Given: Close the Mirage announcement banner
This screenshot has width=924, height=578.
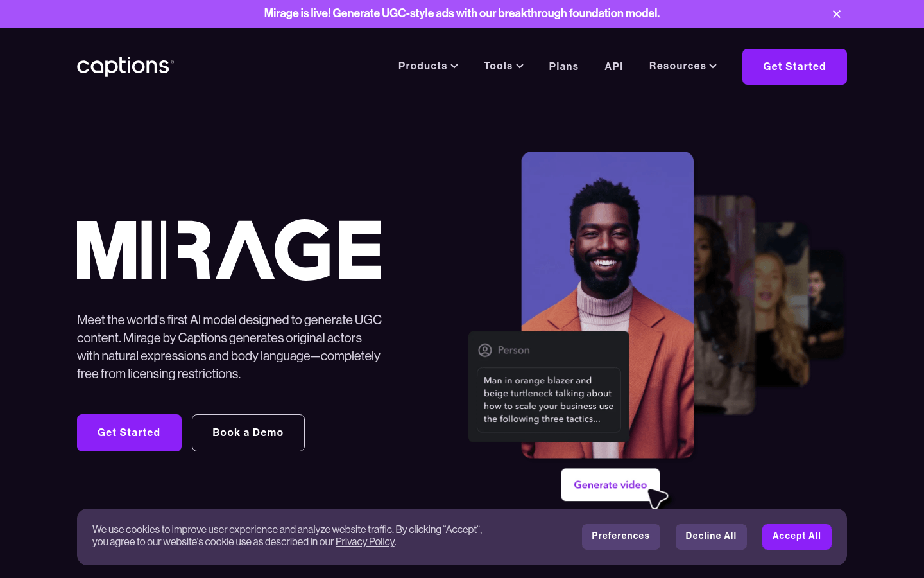Looking at the screenshot, I should (x=837, y=14).
